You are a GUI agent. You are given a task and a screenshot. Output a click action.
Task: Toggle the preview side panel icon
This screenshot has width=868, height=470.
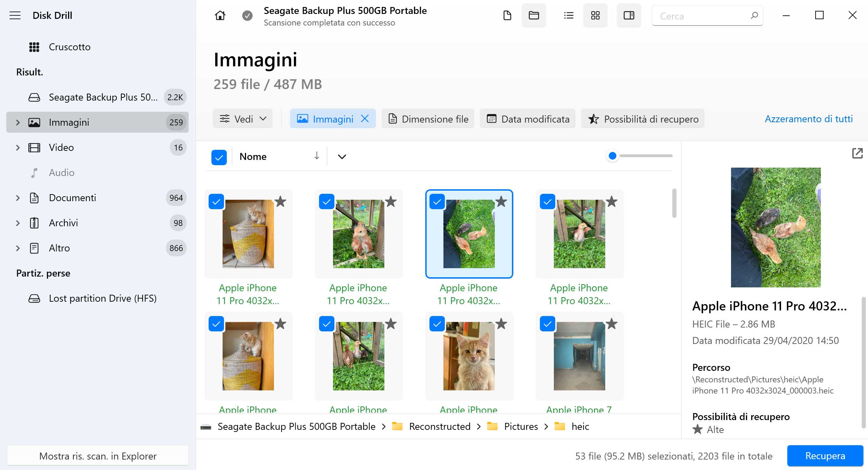629,15
